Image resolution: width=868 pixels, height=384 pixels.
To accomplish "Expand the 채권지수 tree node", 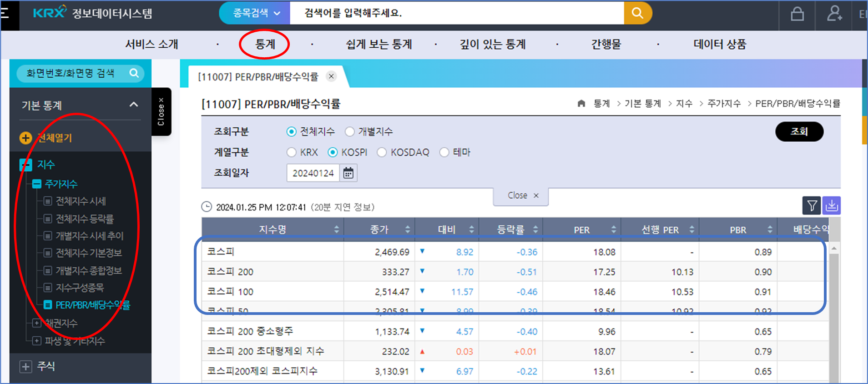I will pos(37,323).
